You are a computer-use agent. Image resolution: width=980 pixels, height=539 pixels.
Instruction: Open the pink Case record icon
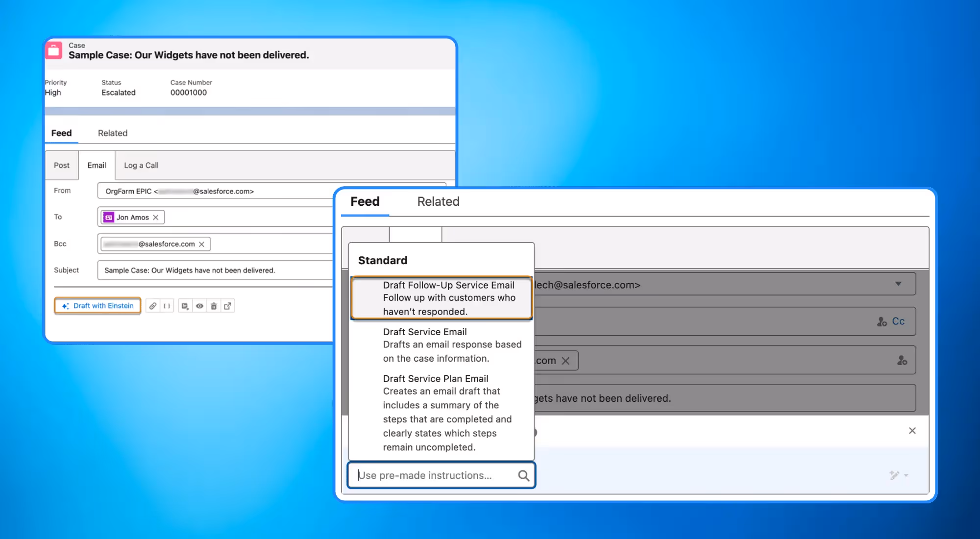click(54, 50)
